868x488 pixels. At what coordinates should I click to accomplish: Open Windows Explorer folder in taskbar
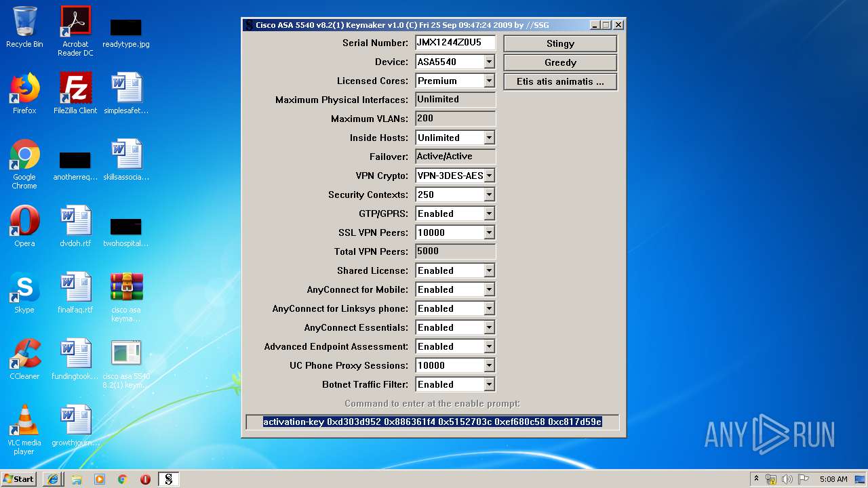[x=77, y=479]
